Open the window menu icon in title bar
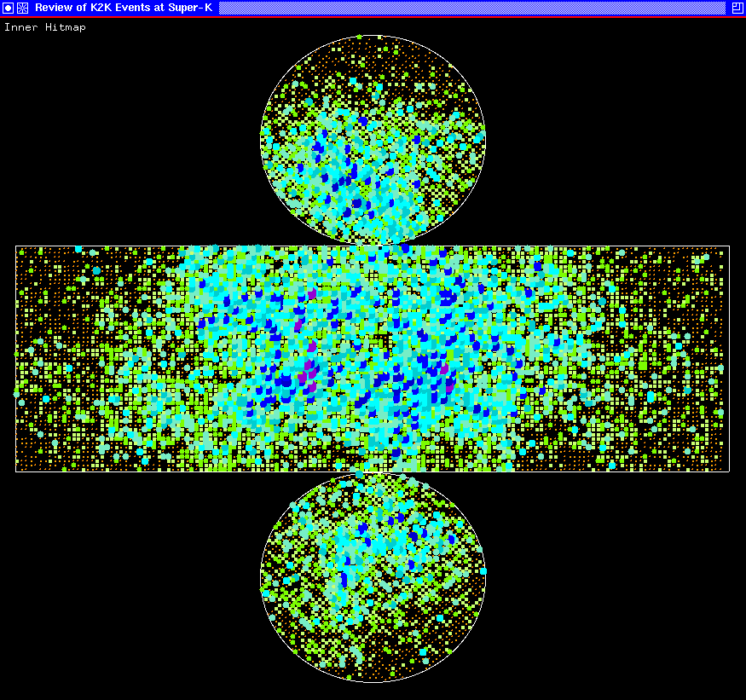The width and height of the screenshot is (746, 700). 8,8
